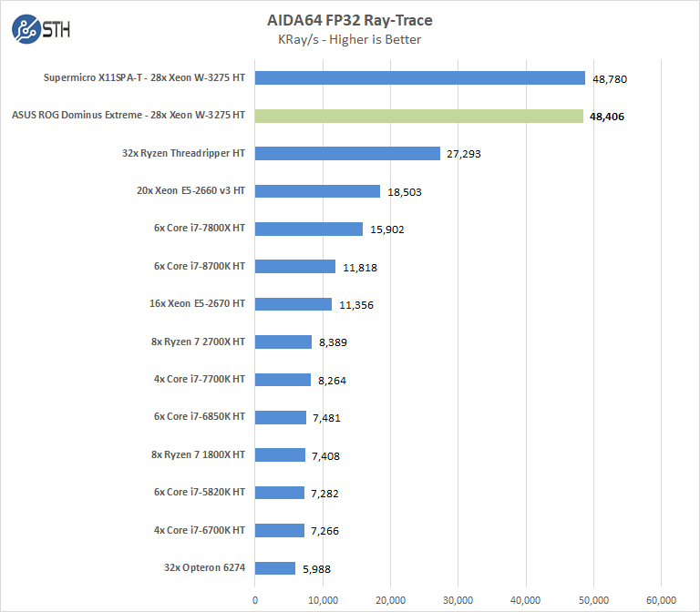Select the Core i7-5820K bar
This screenshot has height=612, width=700.
[280, 493]
